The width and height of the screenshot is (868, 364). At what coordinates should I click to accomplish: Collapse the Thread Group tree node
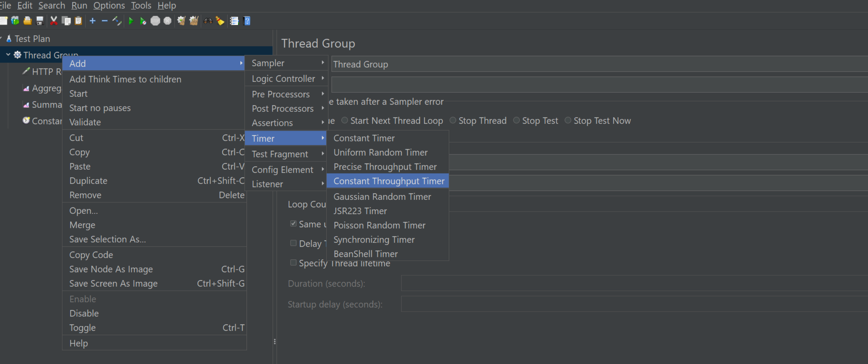8,55
